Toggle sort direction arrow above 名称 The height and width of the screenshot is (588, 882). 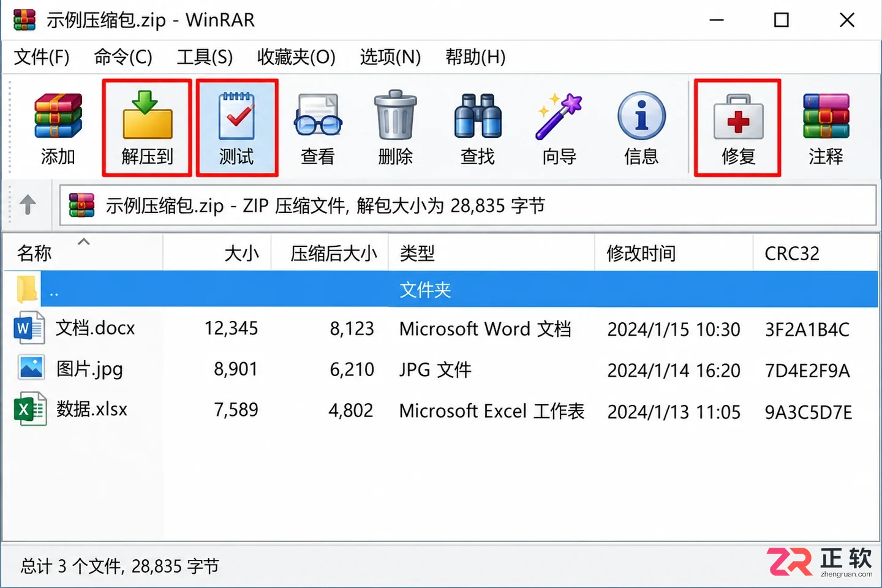pos(84,241)
